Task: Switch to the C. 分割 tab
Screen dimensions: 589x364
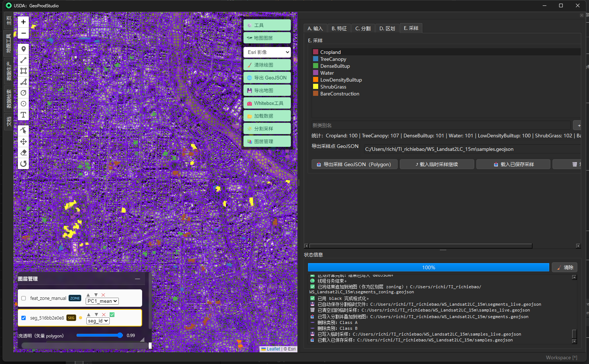Action: [363, 28]
